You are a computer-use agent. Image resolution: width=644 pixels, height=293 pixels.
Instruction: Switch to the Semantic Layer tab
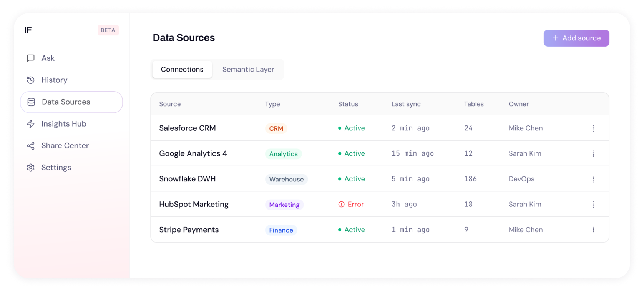pos(248,70)
